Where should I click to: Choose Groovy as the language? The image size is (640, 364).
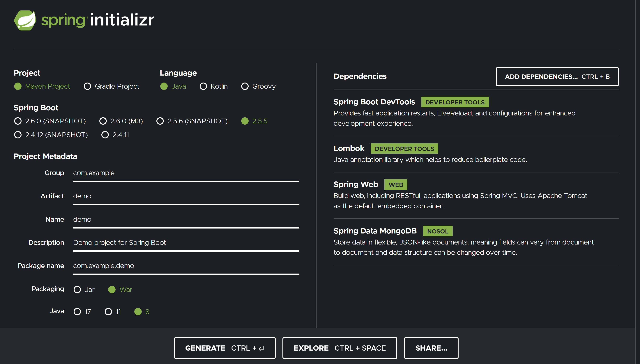245,86
